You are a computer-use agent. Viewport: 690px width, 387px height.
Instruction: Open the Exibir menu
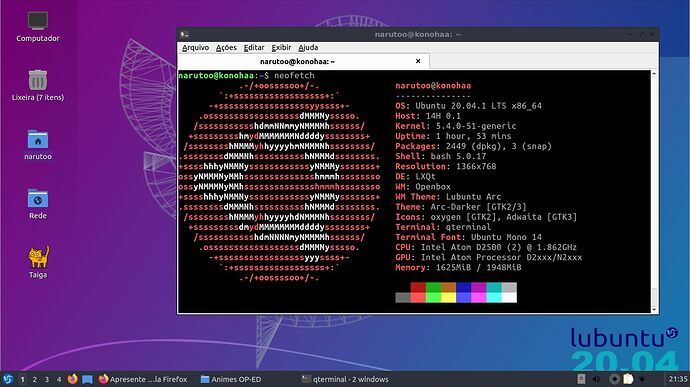click(281, 48)
